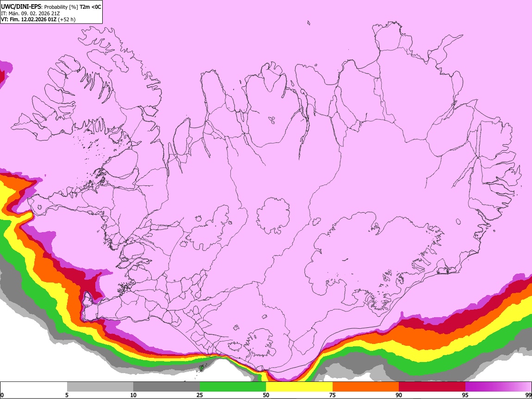Click the green 25–50% legend swatch
This screenshot has height=399, width=532.
pos(233,387)
